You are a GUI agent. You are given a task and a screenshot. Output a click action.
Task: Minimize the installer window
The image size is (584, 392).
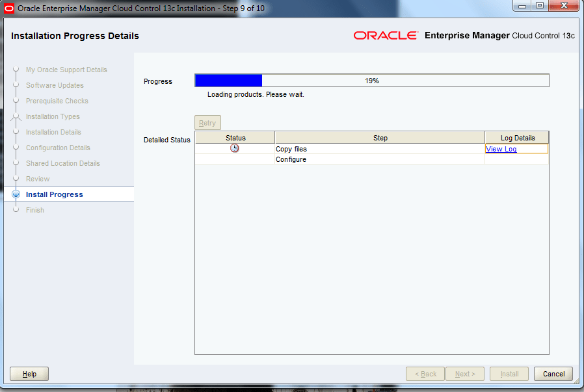coord(522,6)
